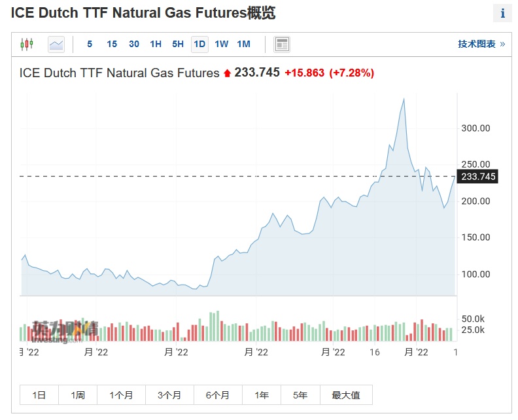Select the 30-minute interval
This screenshot has width=518, height=420.
(134, 44)
